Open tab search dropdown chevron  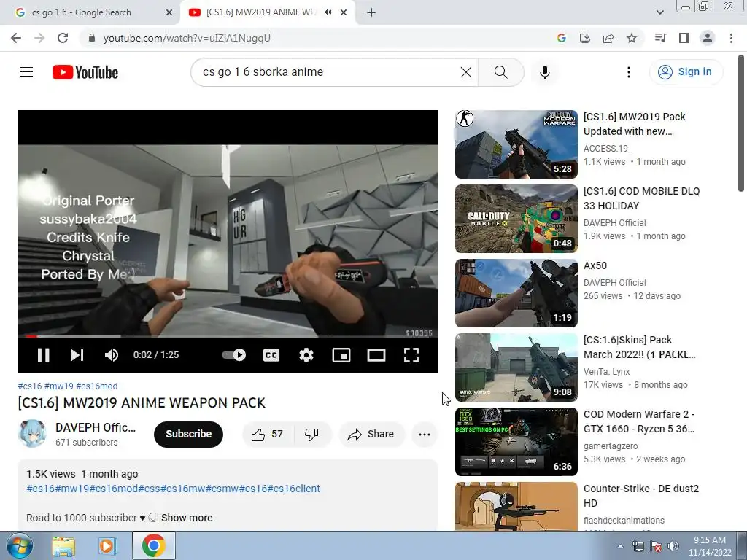[660, 12]
